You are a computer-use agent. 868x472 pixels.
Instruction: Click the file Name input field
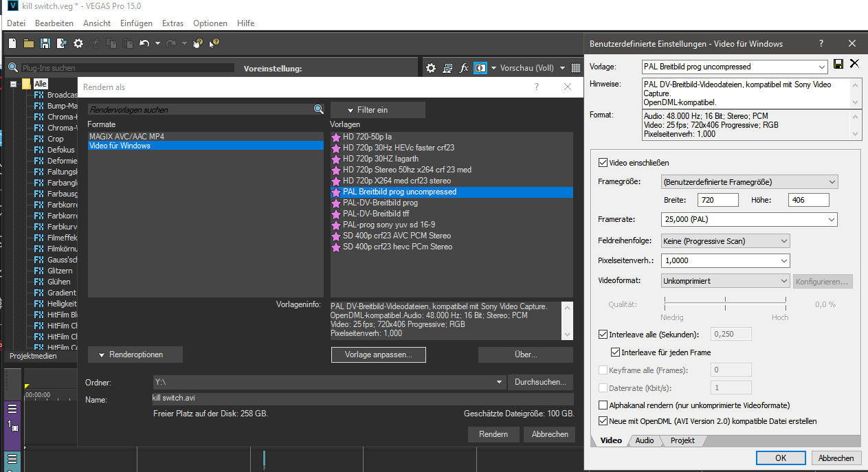tap(363, 398)
